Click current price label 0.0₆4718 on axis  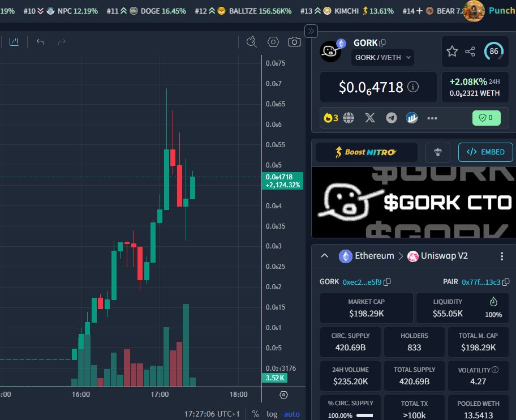pyautogui.click(x=282, y=181)
